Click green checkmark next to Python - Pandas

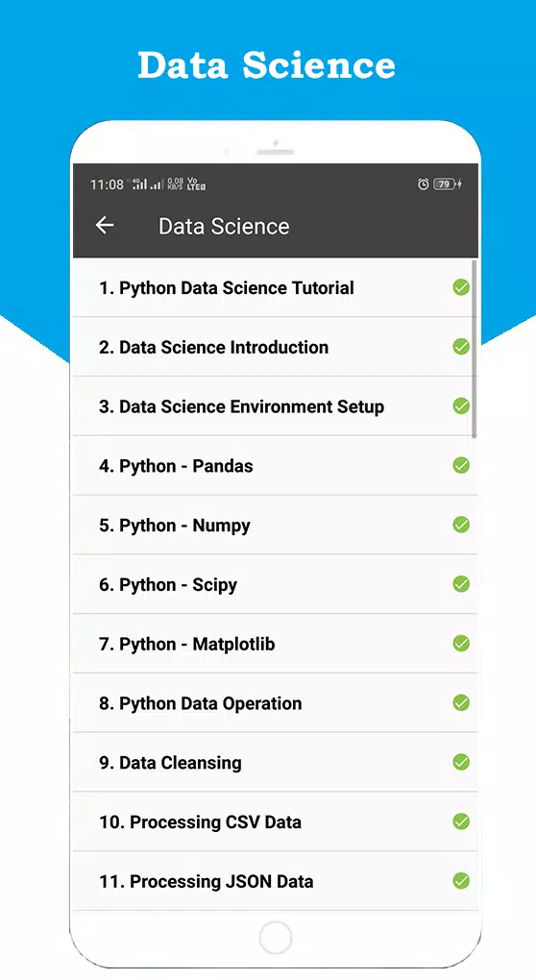(x=461, y=466)
